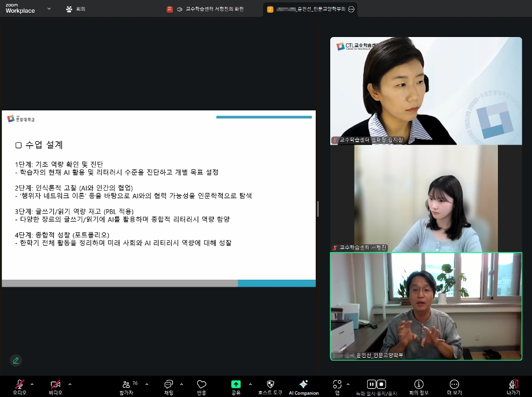Screen dimensions: 532x397
Task: Expand video options next to 비디오
Action: point(70,384)
